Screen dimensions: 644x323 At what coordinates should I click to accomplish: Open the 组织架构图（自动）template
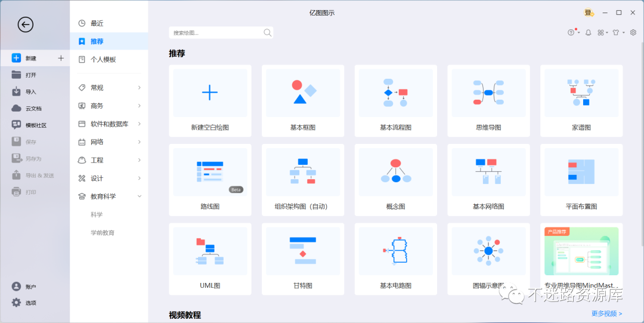tap(303, 180)
